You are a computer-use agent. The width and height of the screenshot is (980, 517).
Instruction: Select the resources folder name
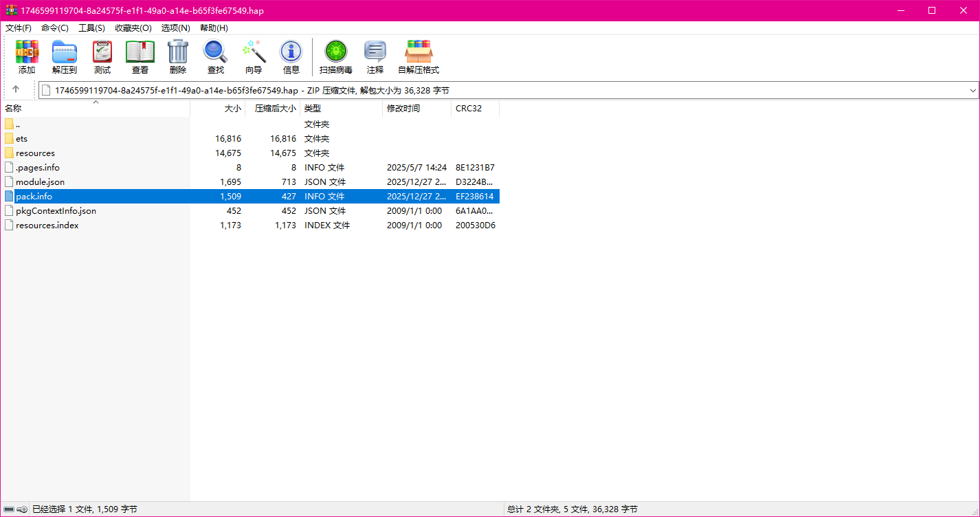click(x=35, y=153)
